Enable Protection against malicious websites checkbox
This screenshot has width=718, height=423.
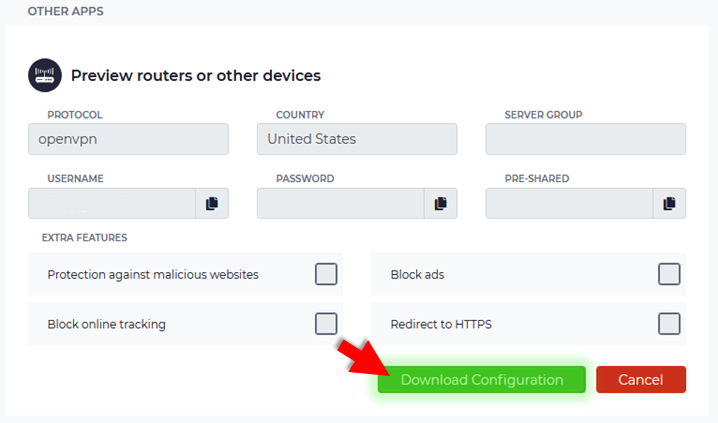coord(326,274)
